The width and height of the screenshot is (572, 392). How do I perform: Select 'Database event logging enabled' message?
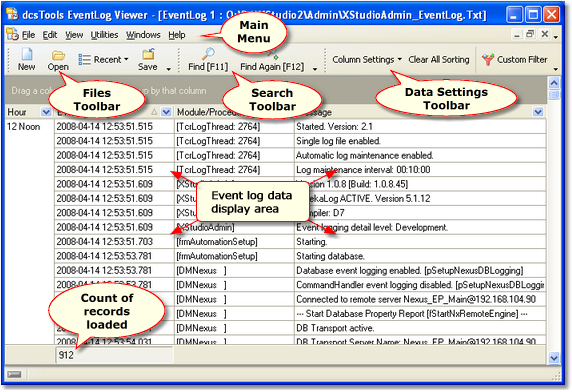420,271
